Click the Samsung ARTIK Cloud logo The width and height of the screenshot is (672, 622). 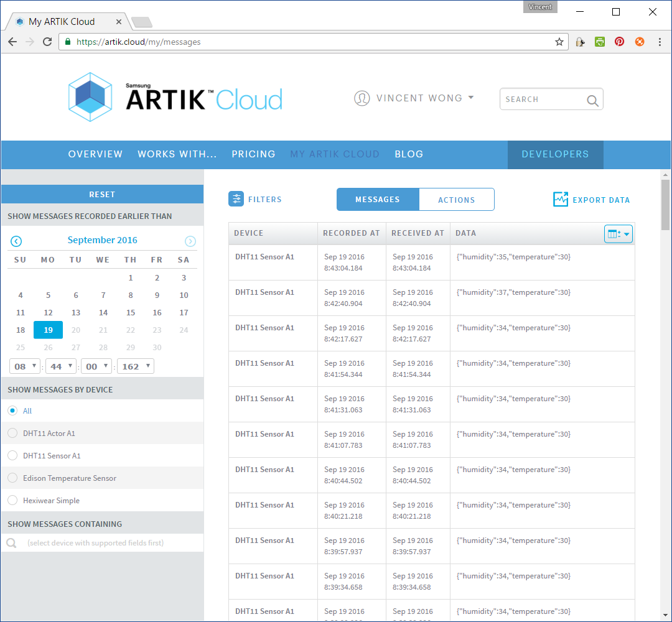click(174, 96)
